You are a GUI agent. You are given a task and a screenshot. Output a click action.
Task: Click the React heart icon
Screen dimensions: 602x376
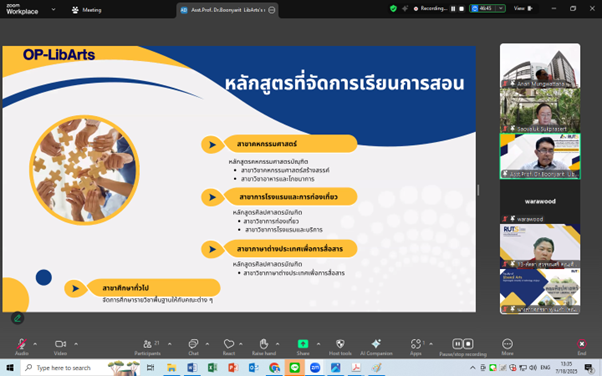pos(229,344)
